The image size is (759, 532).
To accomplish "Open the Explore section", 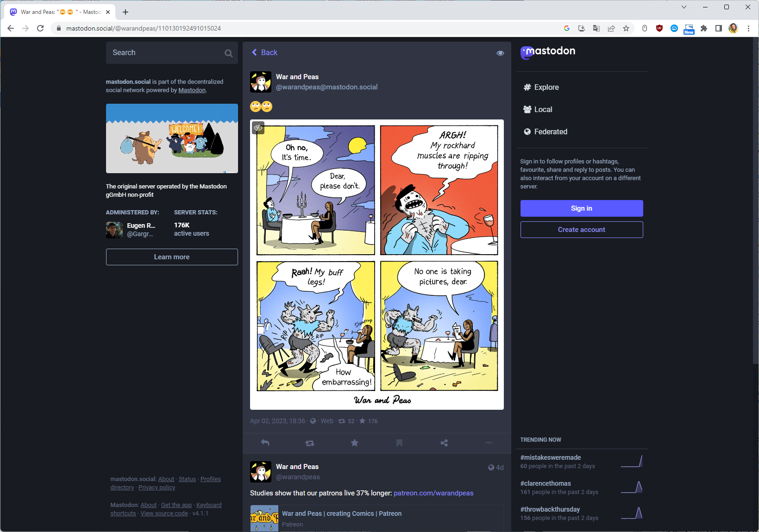I will (x=541, y=88).
